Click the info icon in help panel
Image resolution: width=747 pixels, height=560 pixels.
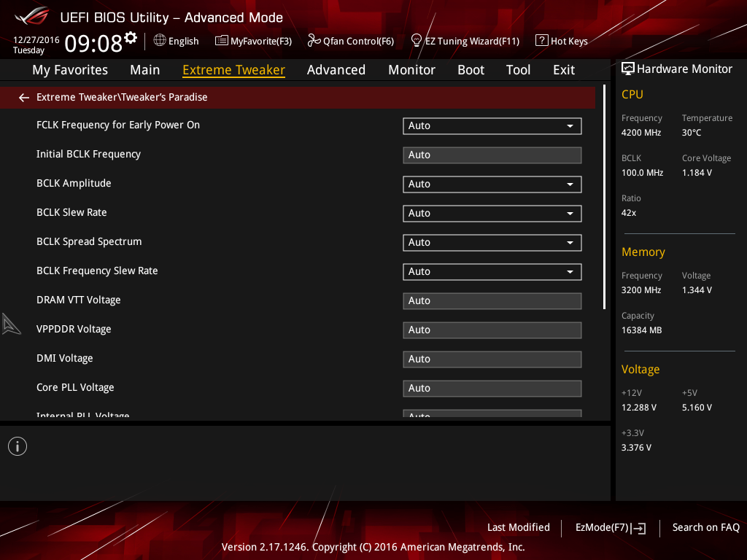tap(18, 446)
